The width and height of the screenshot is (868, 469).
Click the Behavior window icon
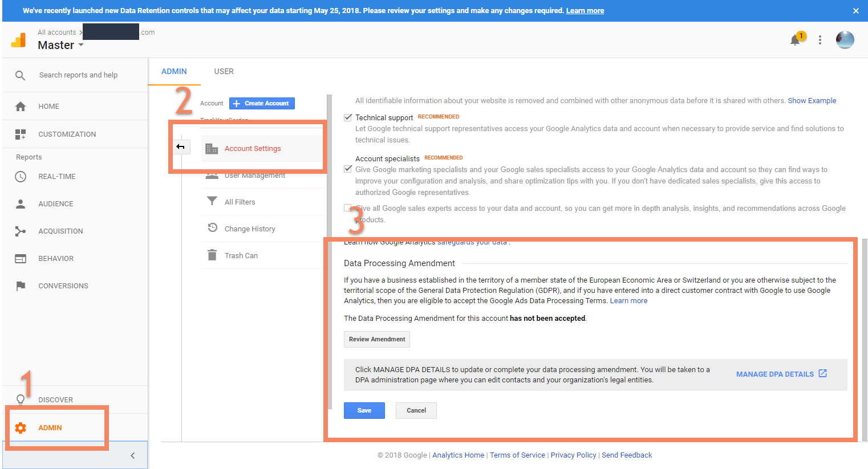(21, 259)
